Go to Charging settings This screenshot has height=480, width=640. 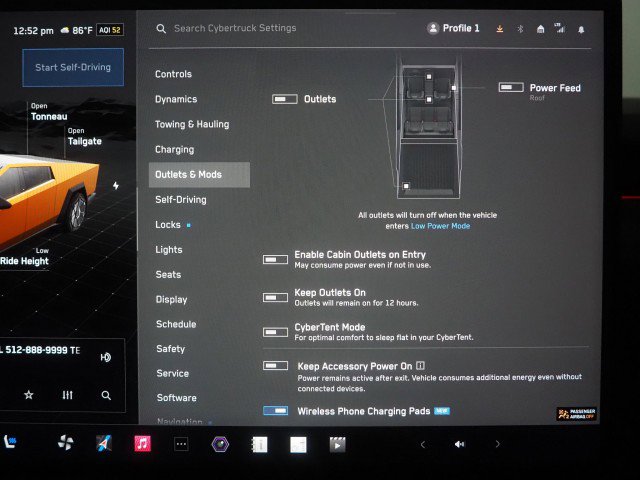(x=175, y=149)
